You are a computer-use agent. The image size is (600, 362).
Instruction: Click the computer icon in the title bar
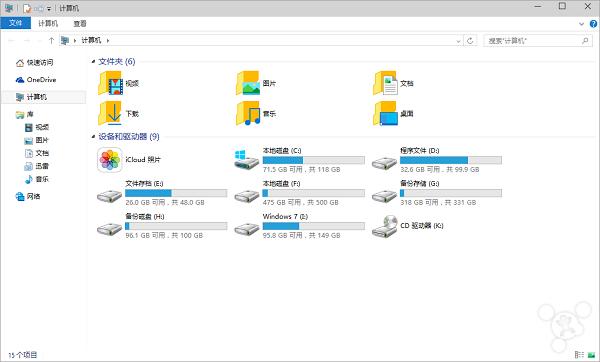pyautogui.click(x=9, y=8)
